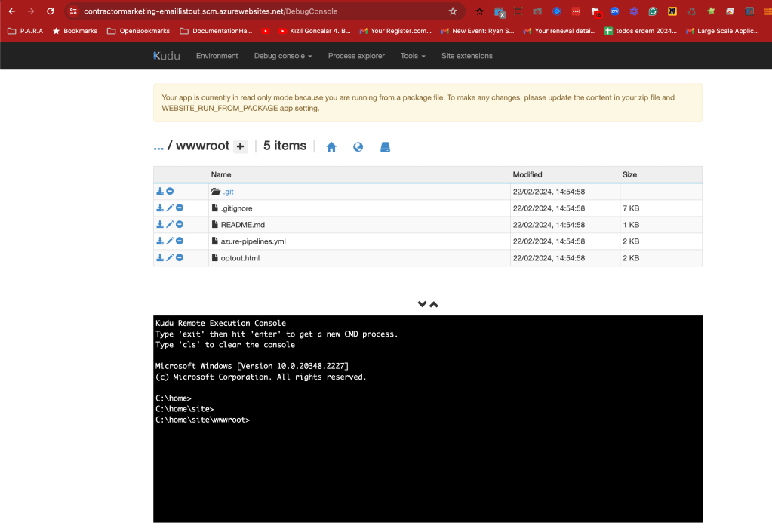772x532 pixels.
Task: Click the browser address bar URL
Action: coord(211,11)
